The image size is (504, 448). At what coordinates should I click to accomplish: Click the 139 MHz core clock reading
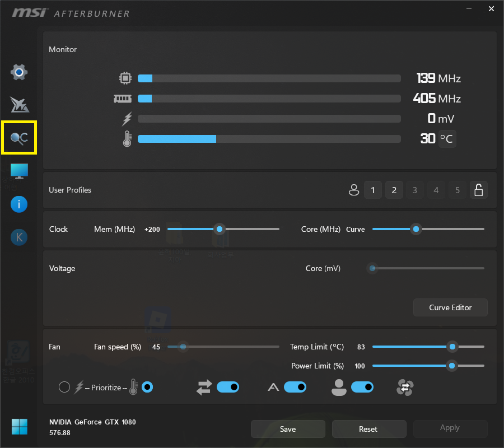point(438,78)
